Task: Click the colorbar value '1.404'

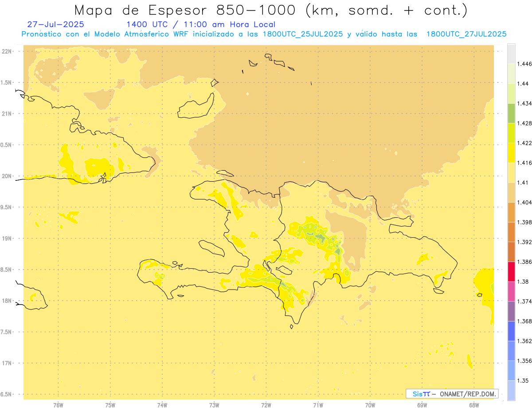Action: 524,202
